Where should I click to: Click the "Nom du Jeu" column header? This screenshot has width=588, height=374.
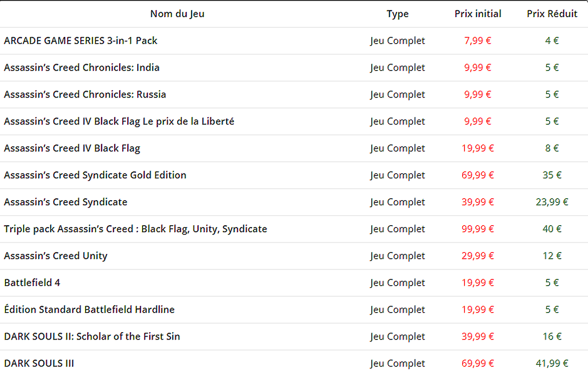177,14
